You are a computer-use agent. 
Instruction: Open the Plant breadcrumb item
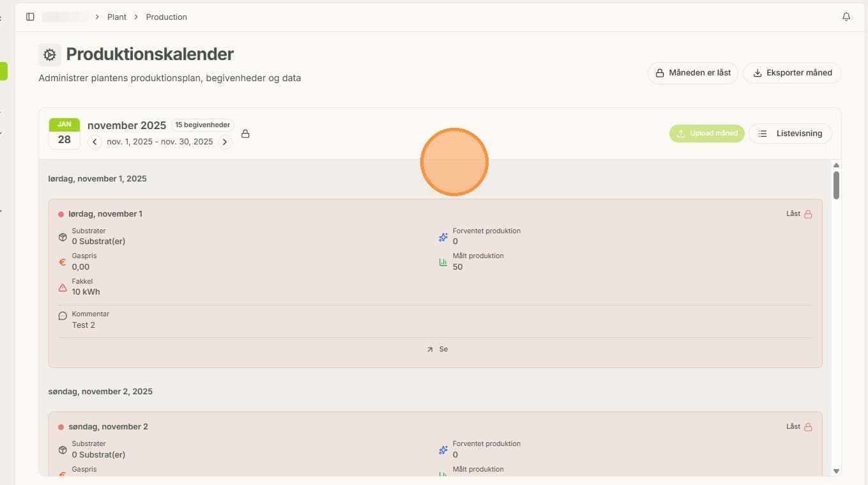click(117, 17)
